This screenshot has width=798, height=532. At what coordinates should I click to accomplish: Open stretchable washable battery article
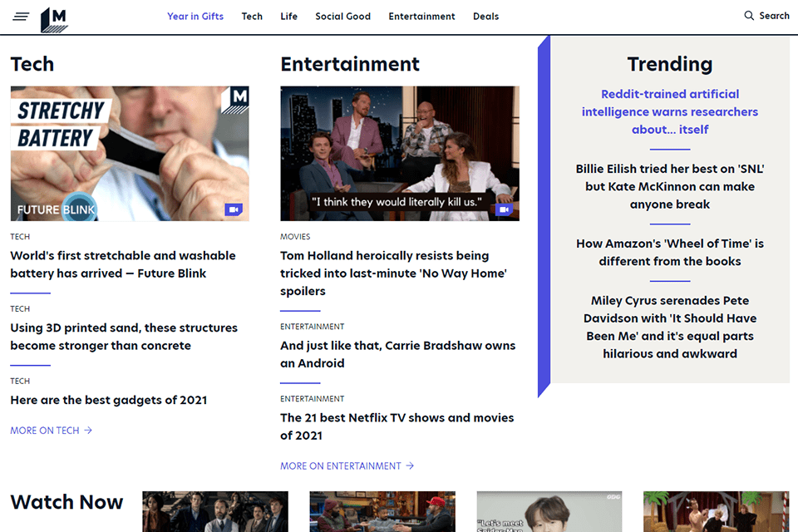(x=123, y=264)
